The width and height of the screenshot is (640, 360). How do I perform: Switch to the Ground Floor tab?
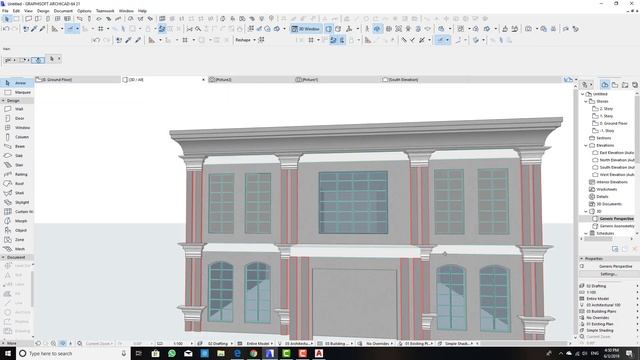pyautogui.click(x=78, y=80)
